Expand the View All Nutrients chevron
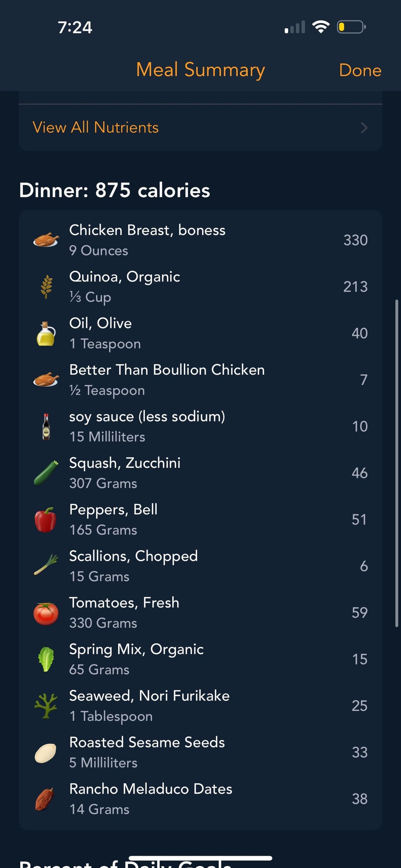Screen dimensions: 401x868 pos(364,128)
